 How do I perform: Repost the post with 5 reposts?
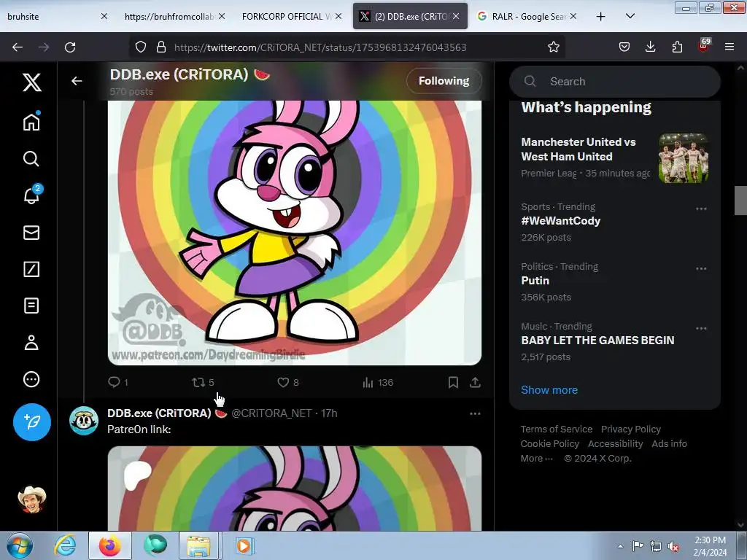203,382
